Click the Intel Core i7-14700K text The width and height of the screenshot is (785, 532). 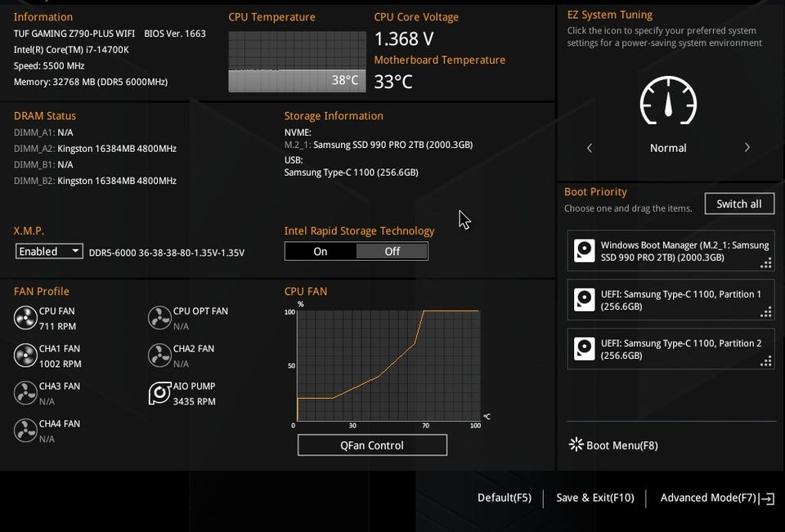click(x=71, y=50)
